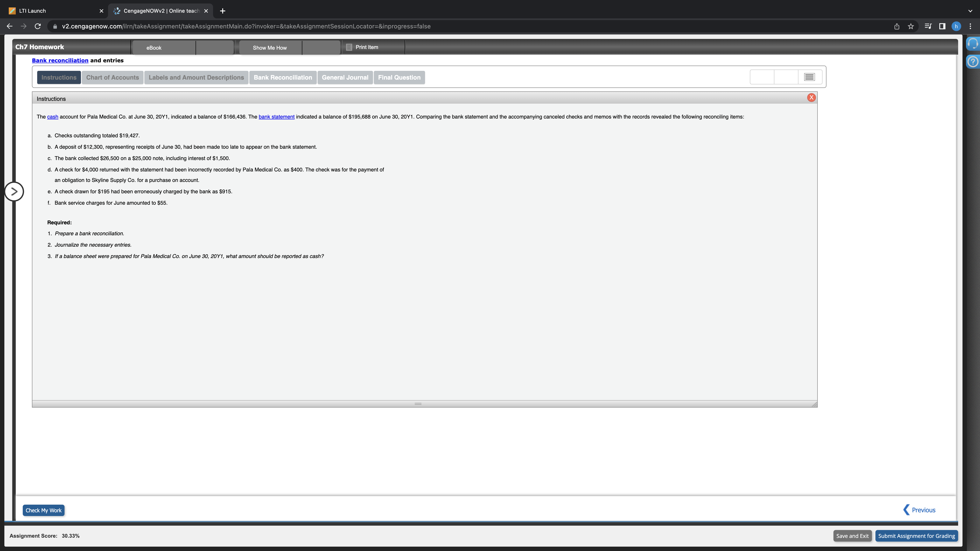Viewport: 980px width, 551px height.
Task: Switch to the Bank Reconciliation tab
Action: tap(283, 77)
